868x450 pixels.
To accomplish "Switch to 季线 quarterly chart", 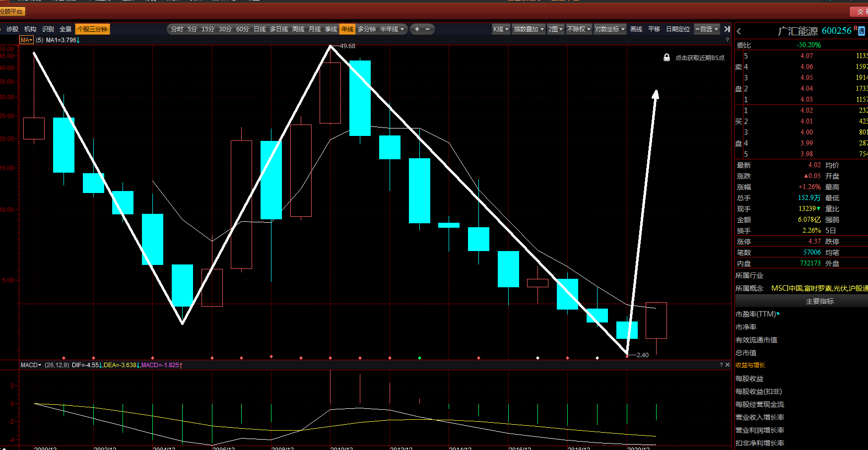I will coord(331,29).
